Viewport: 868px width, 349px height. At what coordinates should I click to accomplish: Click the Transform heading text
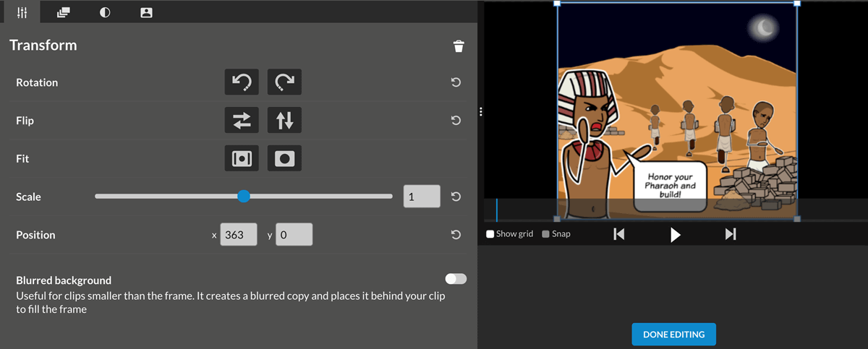click(x=43, y=46)
